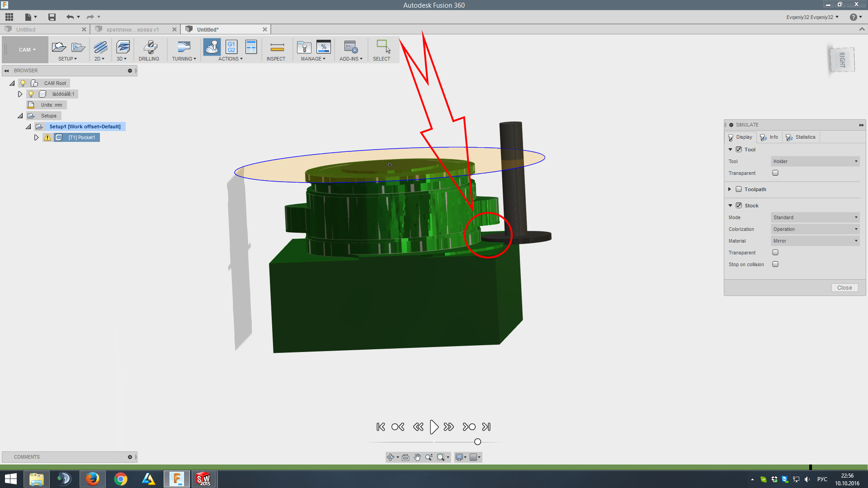Uncheck the Stock checkbox
Viewport: 868px width, 488px height.
739,206
